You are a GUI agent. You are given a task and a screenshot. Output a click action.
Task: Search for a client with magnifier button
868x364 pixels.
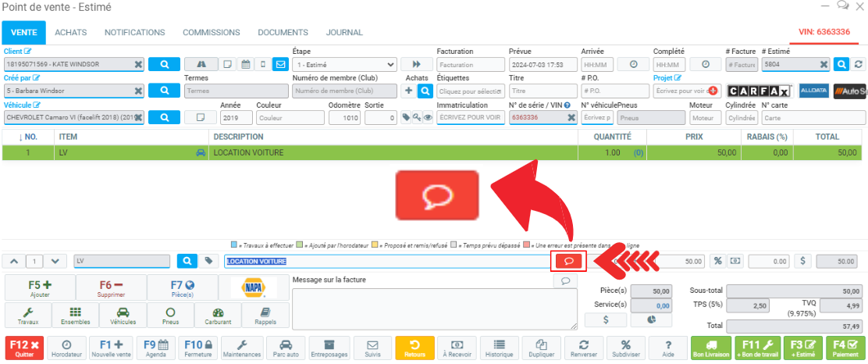pyautogui.click(x=164, y=65)
